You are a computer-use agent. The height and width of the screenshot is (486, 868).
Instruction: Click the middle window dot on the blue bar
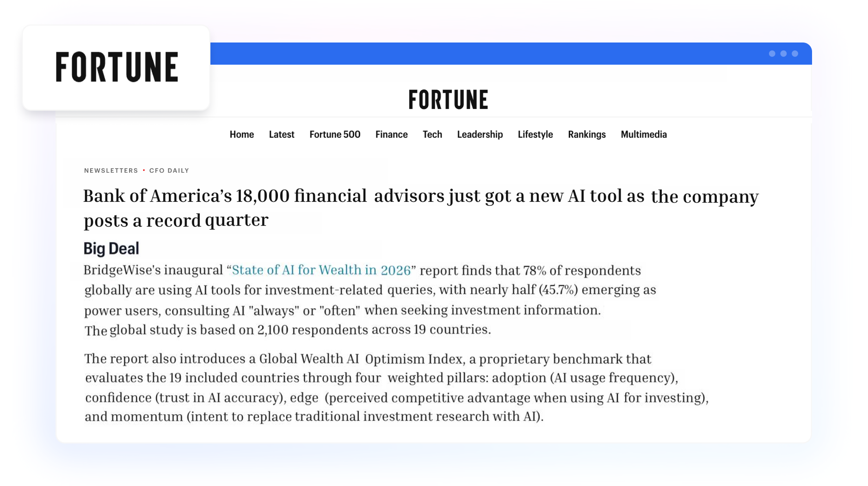point(783,54)
